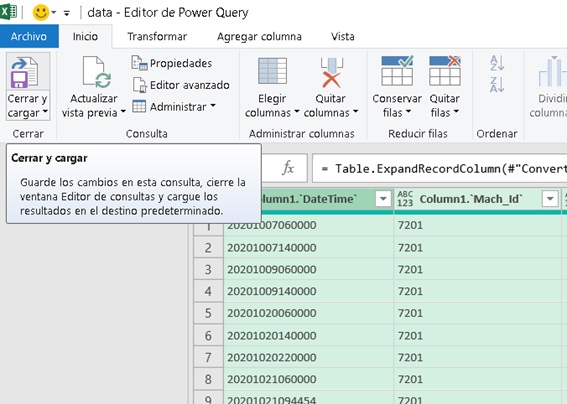
Task: Open the Archivo tab
Action: (29, 36)
